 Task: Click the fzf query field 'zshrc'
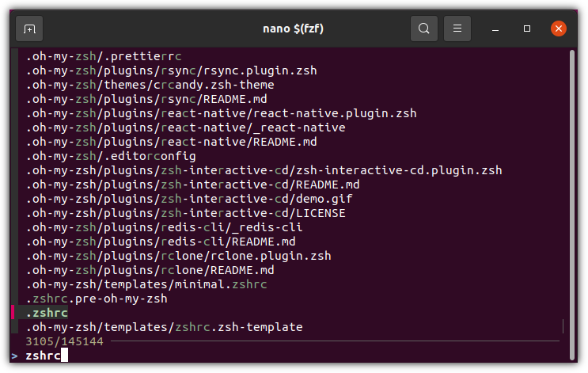point(43,356)
